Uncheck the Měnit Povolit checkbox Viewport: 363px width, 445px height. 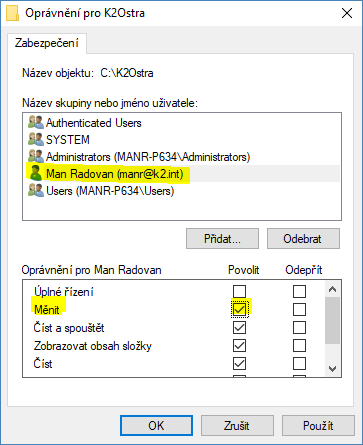tap(239, 309)
